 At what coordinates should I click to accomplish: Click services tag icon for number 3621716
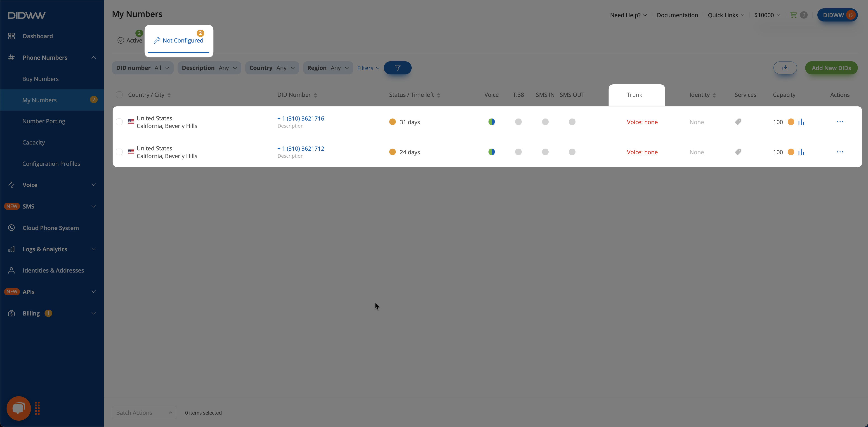click(738, 122)
